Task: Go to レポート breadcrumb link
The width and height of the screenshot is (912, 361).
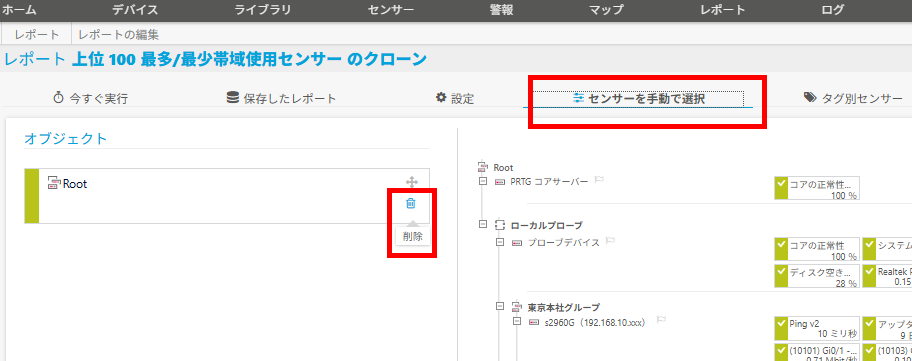Action: click(x=37, y=35)
